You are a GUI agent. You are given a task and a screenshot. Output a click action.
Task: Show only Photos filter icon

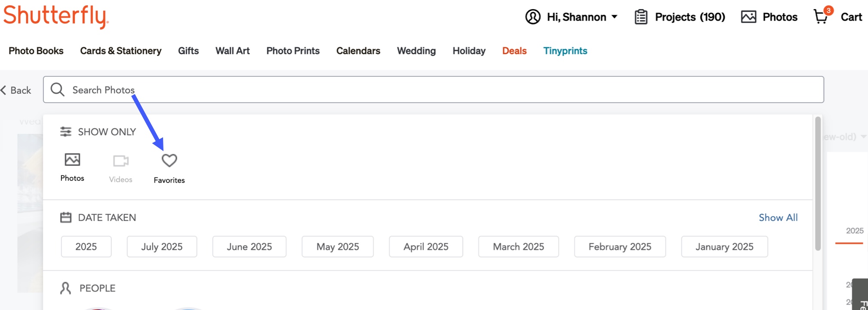72,160
